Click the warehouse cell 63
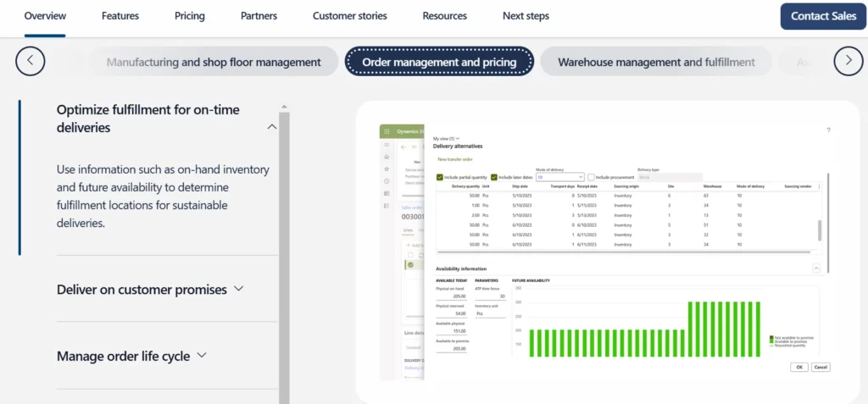Image resolution: width=868 pixels, height=404 pixels. point(705,196)
